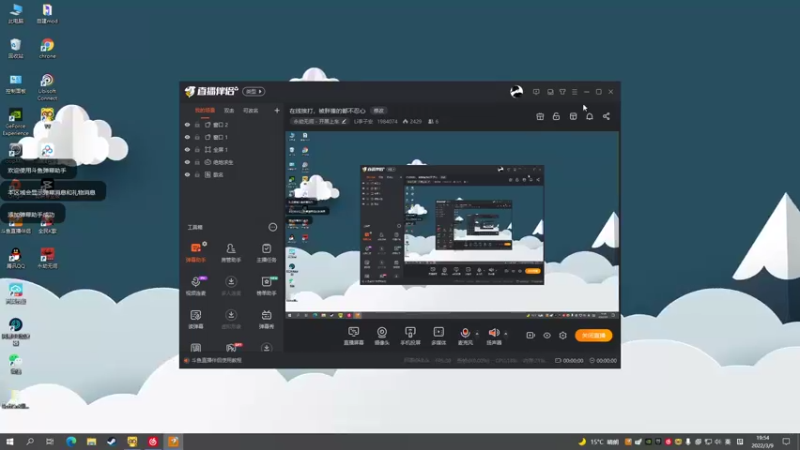Toggle visibility of the fifth source row
This screenshot has height=450, width=800.
[x=187, y=174]
